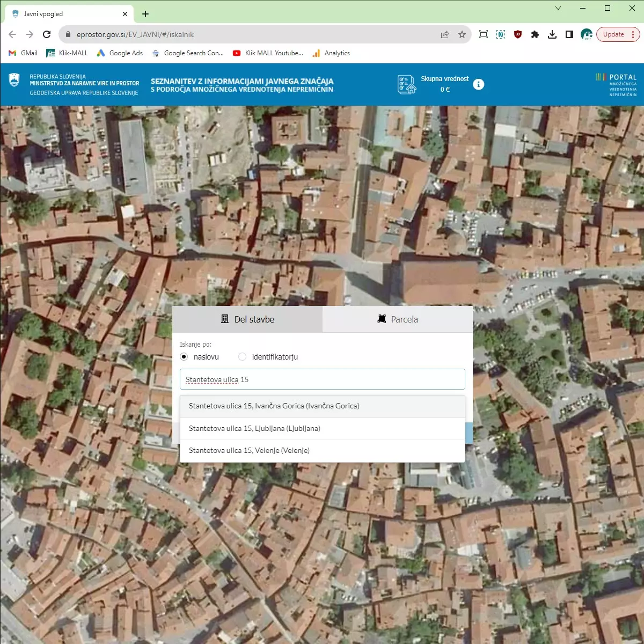Viewport: 644px width, 644px height.
Task: Toggle the browser side panel icon
Action: pos(569,34)
